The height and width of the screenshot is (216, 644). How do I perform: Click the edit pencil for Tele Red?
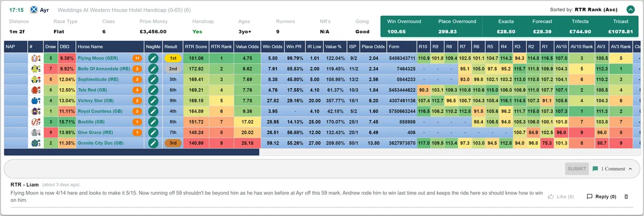153,90
